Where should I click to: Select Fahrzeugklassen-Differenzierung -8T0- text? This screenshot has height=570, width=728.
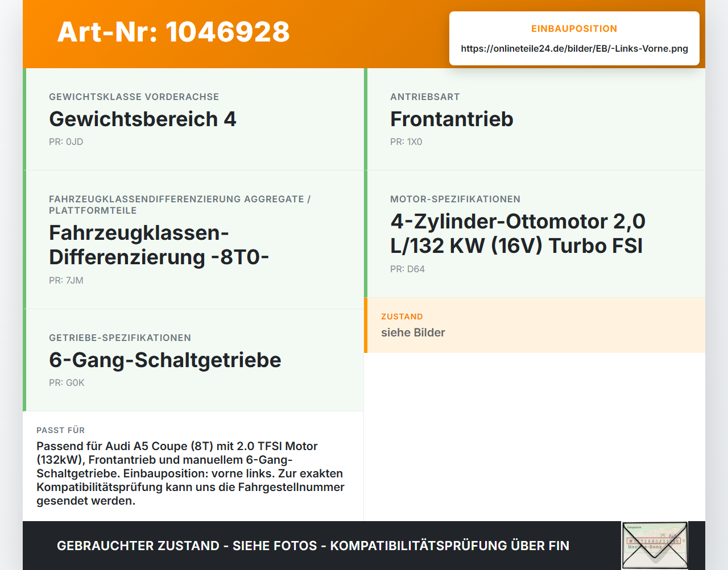pos(159,245)
